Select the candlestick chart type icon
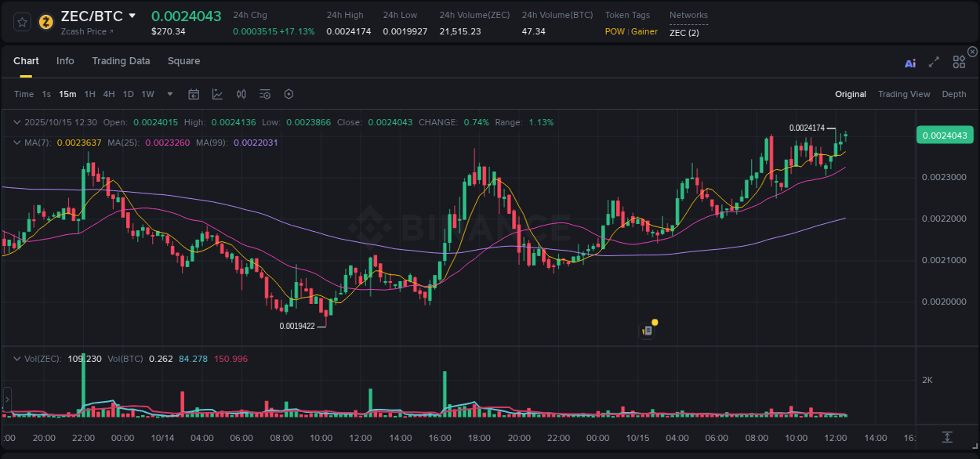 pos(241,94)
